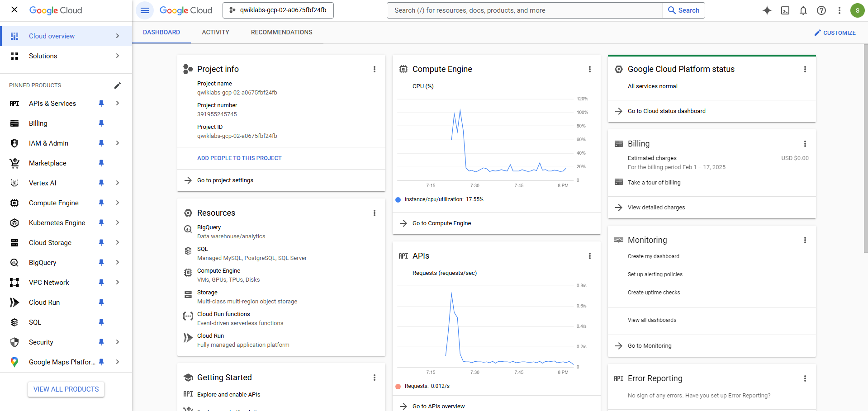This screenshot has height=411, width=868.
Task: Switch to the Activity tab
Action: [x=215, y=33]
